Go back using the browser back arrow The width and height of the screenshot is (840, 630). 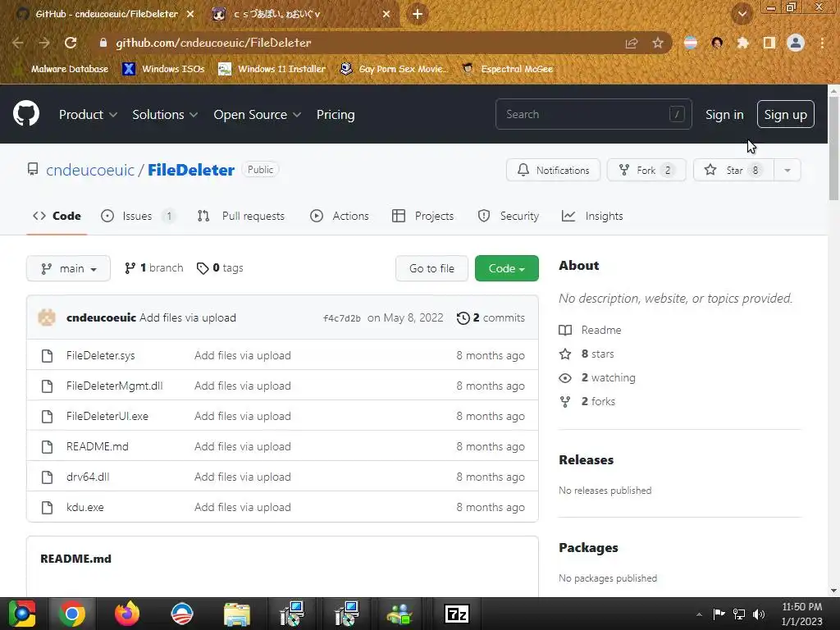tap(18, 43)
